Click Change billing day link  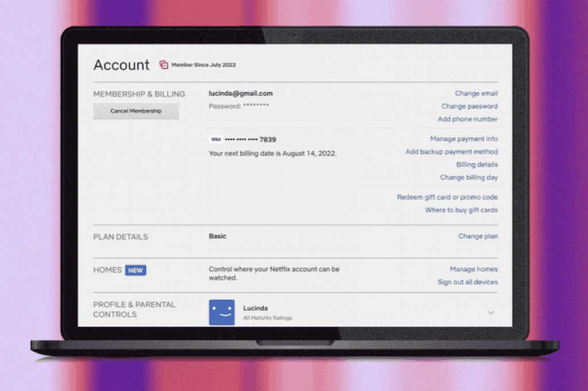click(x=469, y=177)
